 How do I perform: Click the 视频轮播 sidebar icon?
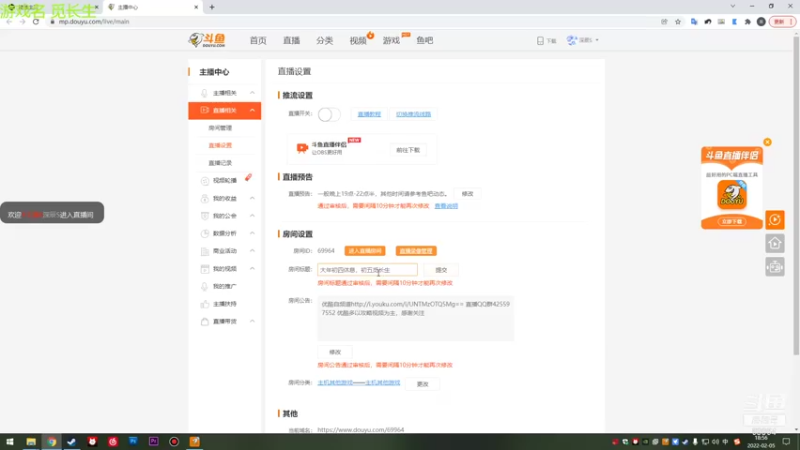coord(205,181)
